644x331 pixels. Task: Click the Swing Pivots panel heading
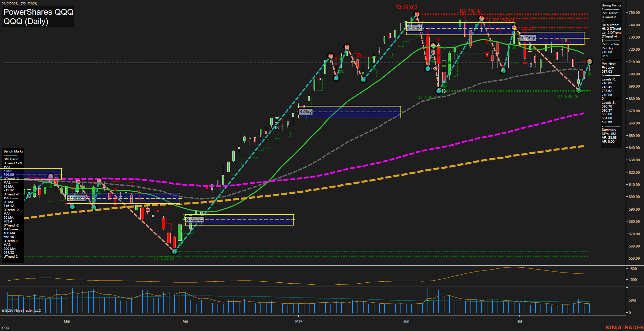tap(611, 5)
